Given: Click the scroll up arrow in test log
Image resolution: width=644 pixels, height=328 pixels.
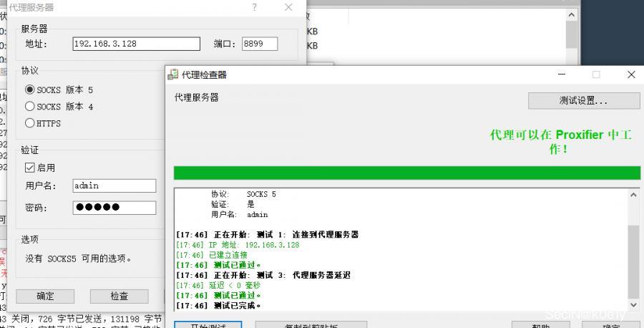Looking at the screenshot, I should 634,194.
